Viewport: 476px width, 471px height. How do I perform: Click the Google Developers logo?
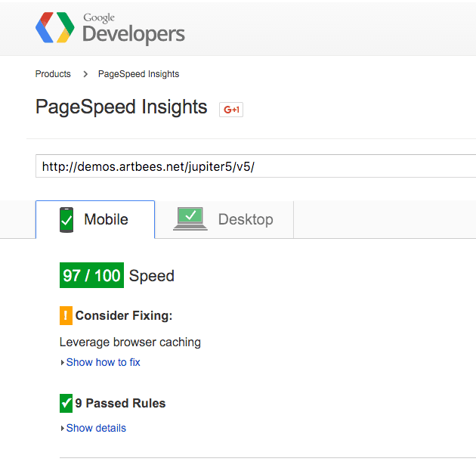[x=110, y=28]
